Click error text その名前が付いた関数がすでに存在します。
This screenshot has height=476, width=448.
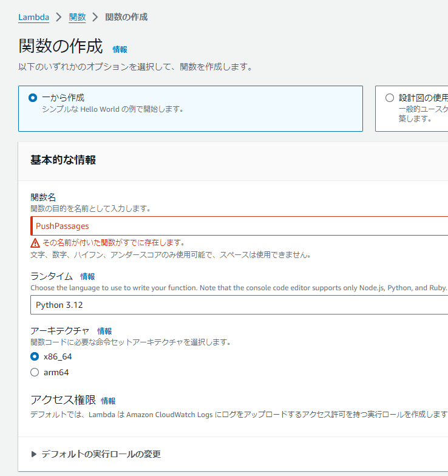(x=114, y=243)
